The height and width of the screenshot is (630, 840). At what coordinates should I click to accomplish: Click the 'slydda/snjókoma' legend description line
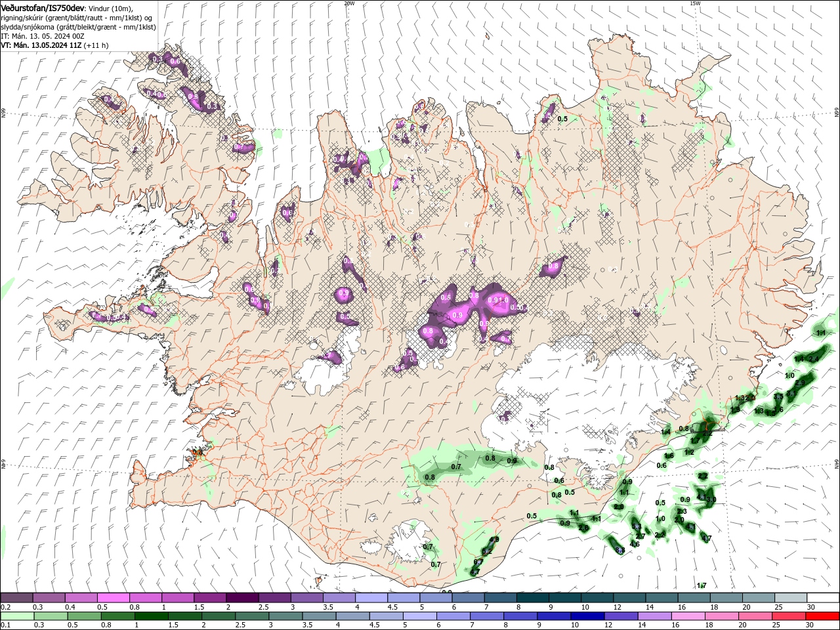coord(78,27)
